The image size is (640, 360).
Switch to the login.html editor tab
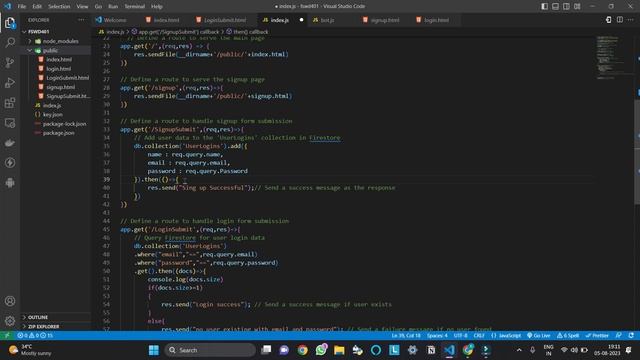click(436, 20)
